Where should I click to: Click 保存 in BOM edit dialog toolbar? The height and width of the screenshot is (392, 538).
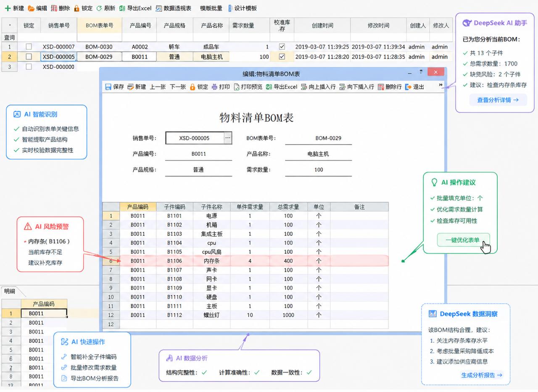(114, 87)
